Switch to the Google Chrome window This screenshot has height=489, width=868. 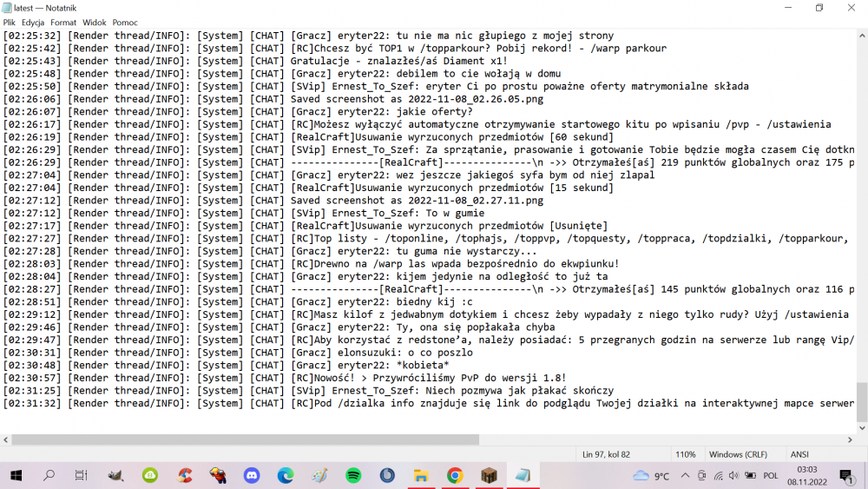tap(454, 475)
